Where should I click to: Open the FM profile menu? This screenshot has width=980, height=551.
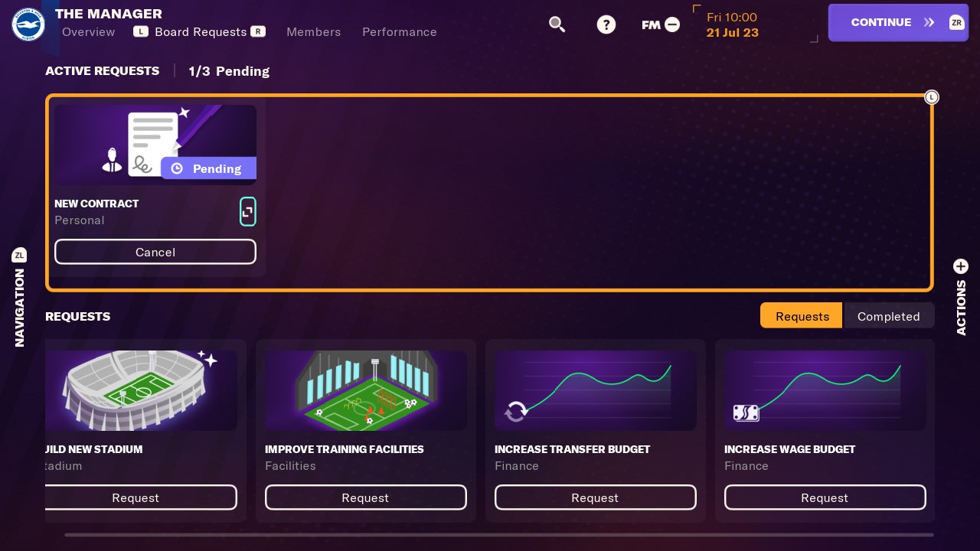coord(659,24)
